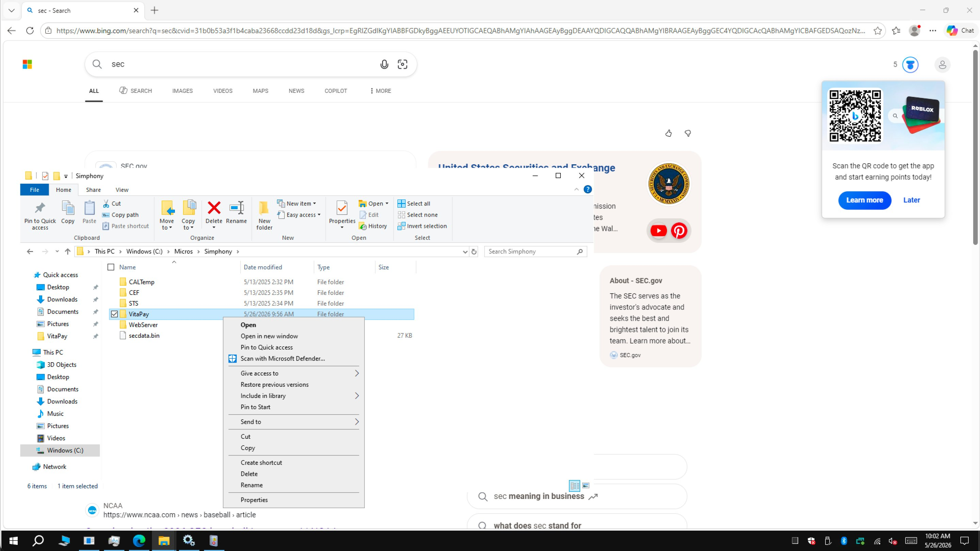
Task: Click Learn more in QR popup
Action: pyautogui.click(x=864, y=200)
